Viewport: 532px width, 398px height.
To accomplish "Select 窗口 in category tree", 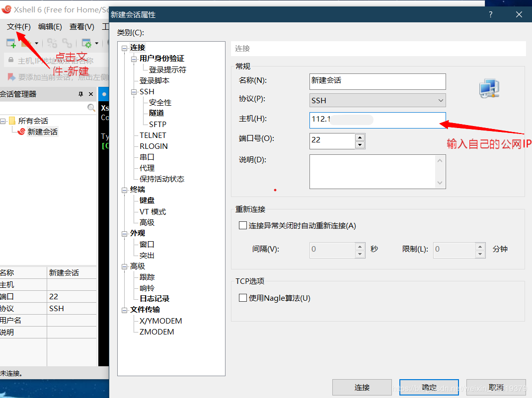I will (x=147, y=244).
